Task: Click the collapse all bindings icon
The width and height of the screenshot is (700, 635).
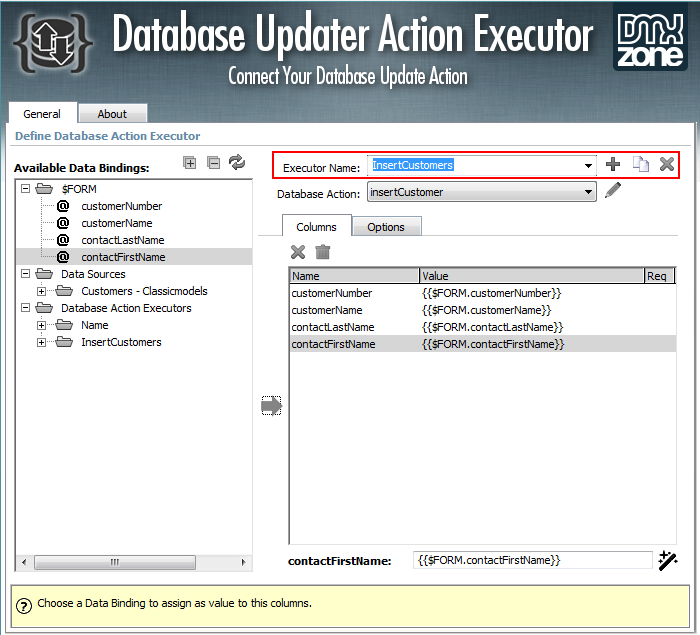Action: click(213, 163)
